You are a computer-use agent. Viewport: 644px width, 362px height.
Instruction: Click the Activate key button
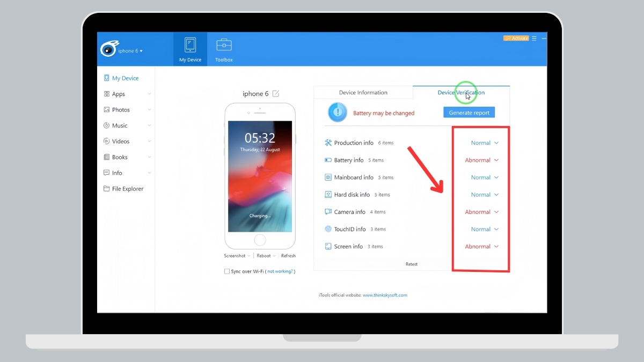[516, 39]
